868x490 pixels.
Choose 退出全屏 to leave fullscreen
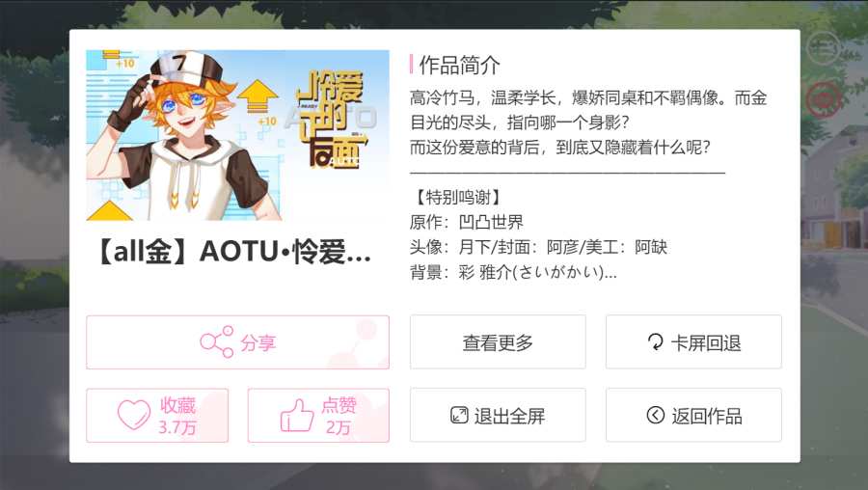(498, 416)
